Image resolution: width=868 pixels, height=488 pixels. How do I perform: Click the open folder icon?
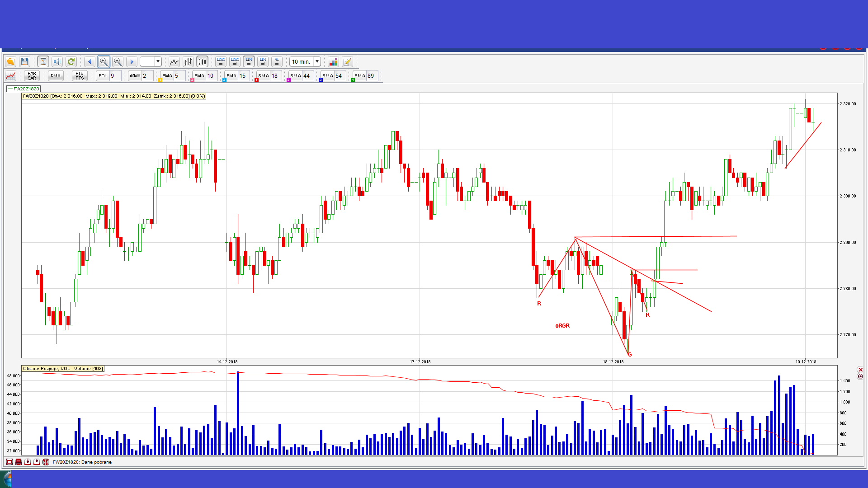(x=10, y=61)
